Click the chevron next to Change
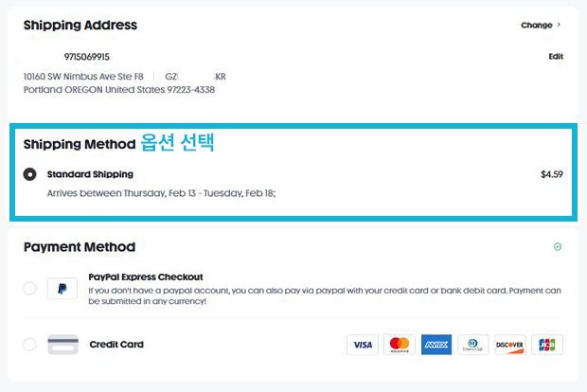This screenshot has height=392, width=587. [559, 25]
